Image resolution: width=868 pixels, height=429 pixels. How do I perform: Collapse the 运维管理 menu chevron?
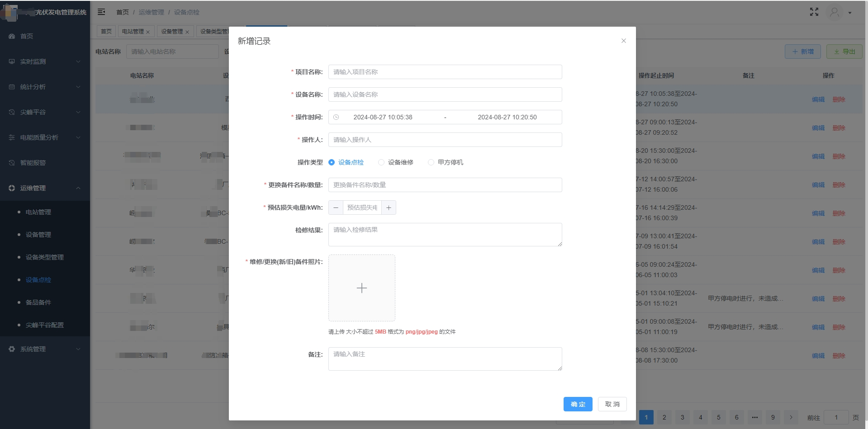point(78,188)
